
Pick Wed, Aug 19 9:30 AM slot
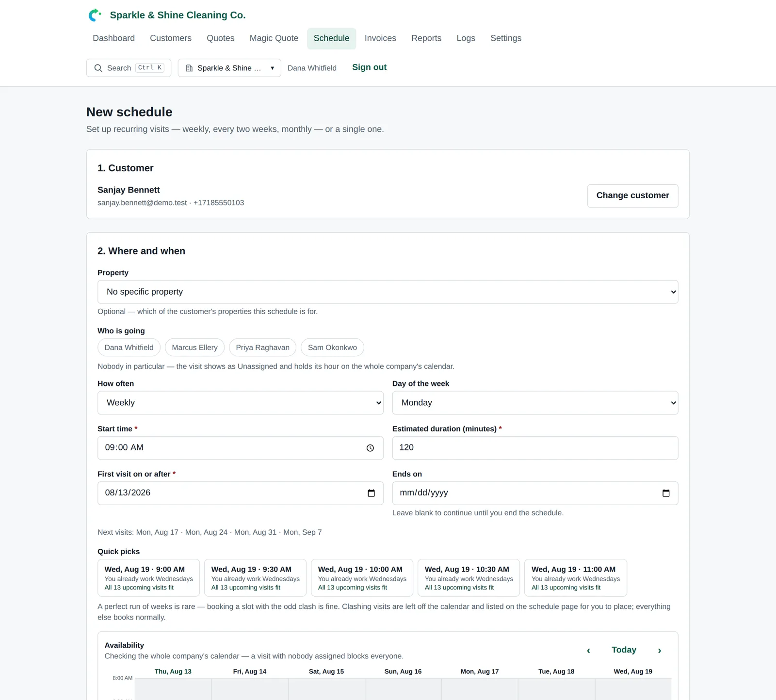point(255,578)
